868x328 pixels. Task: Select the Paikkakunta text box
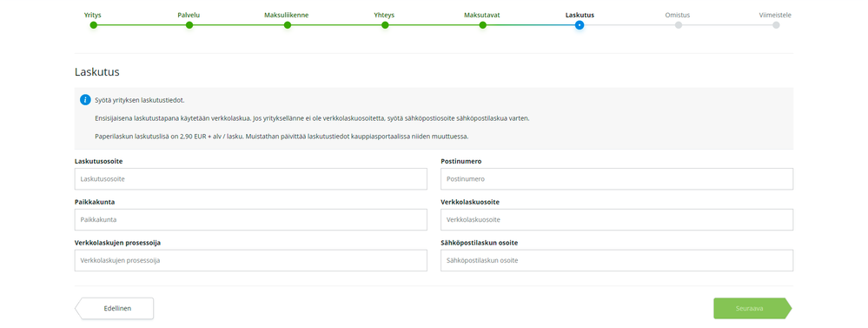pyautogui.click(x=251, y=219)
